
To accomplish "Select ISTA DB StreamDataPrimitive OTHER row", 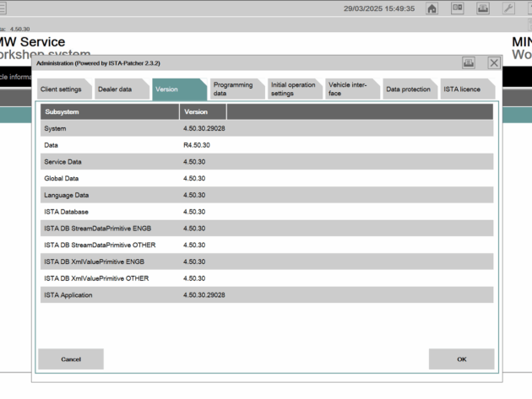I will point(267,245).
